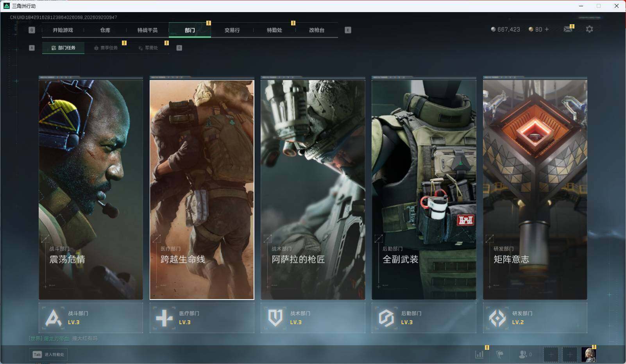Open the 全副武装 mission card
Screen dimensions: 626x364
tap(424, 190)
